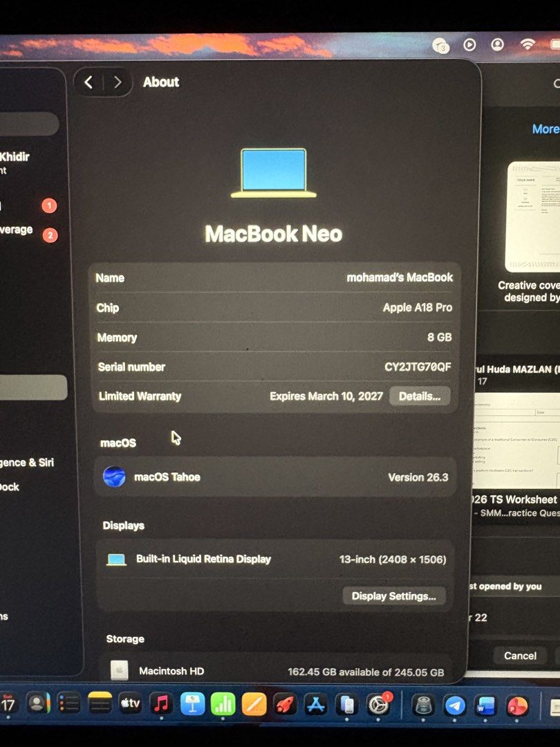Screen dimensions: 560x747
Task: Open the App Store from the Dock
Action: click(x=316, y=705)
